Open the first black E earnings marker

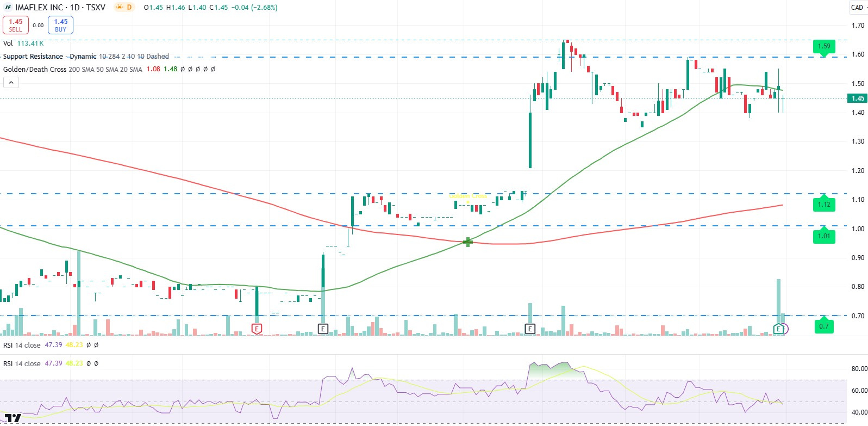click(x=323, y=329)
